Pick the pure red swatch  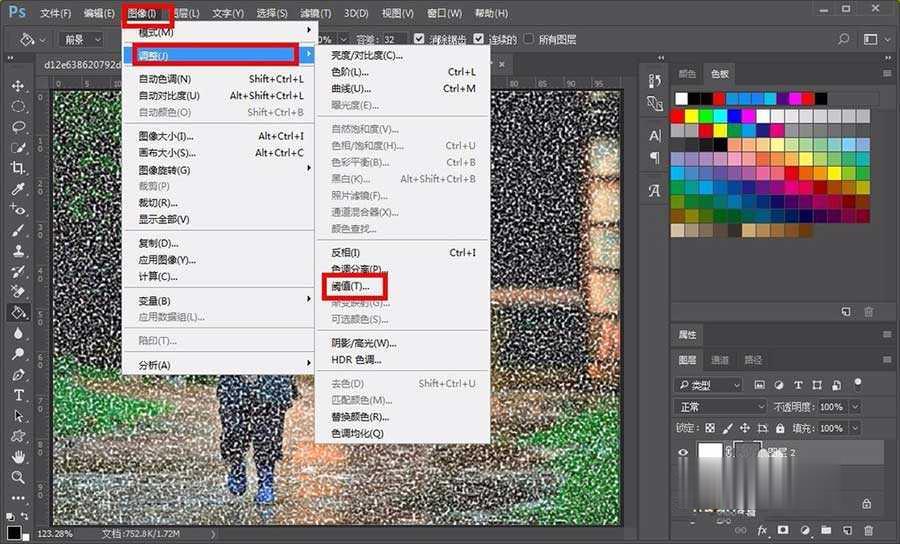coord(678,116)
